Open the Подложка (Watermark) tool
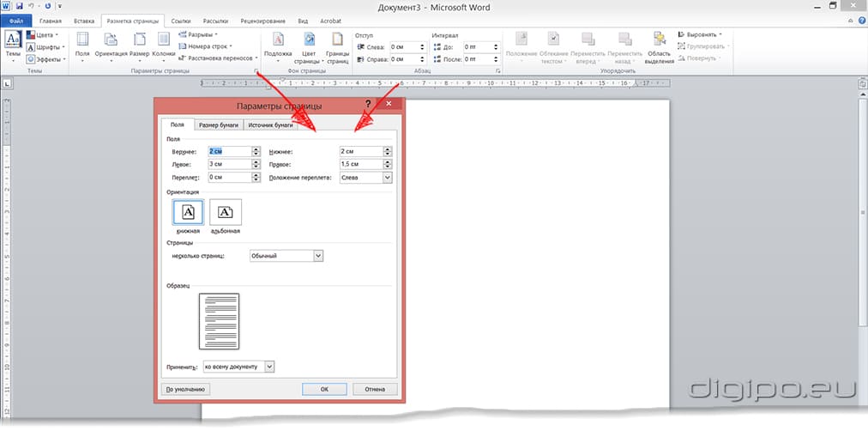868x437 pixels. [x=278, y=45]
